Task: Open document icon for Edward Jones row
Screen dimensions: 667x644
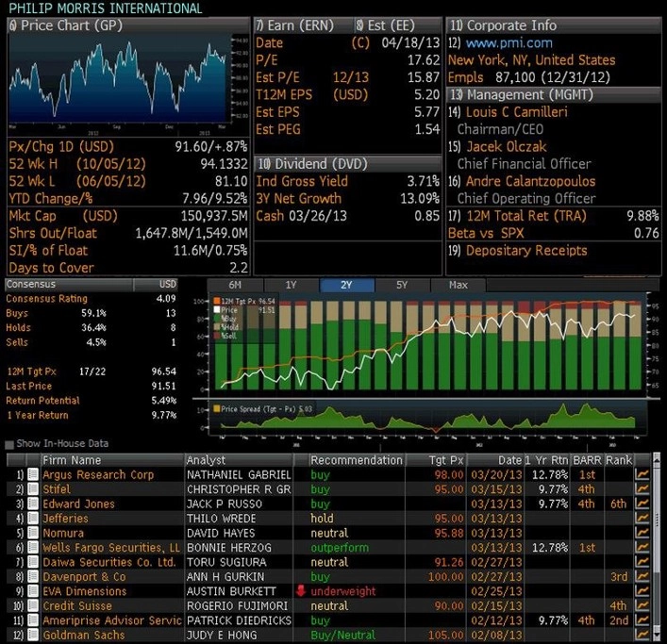Action: tap(33, 504)
